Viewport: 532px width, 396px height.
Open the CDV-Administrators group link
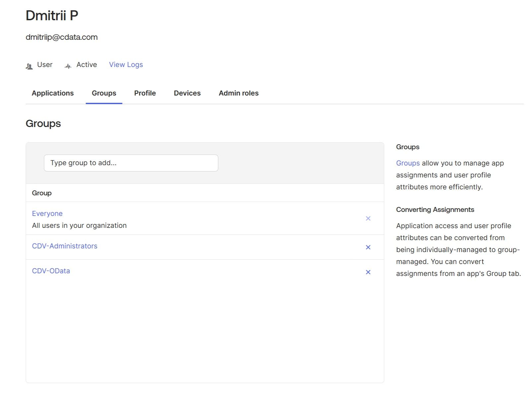point(65,246)
